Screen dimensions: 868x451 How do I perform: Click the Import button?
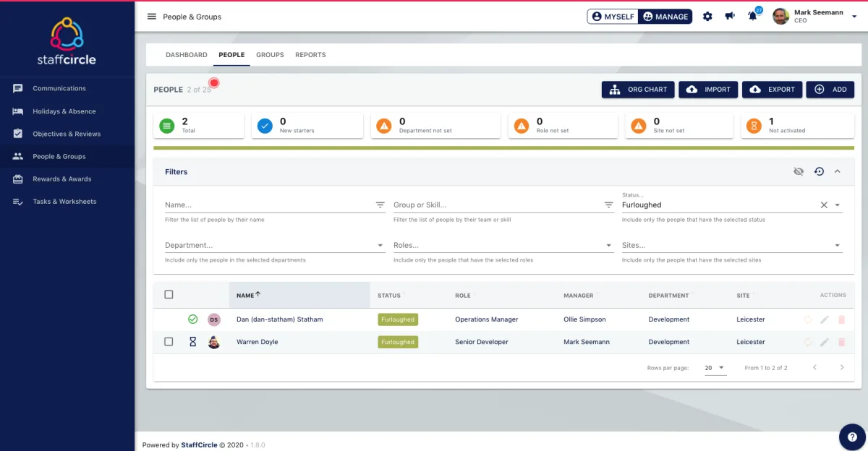click(708, 90)
